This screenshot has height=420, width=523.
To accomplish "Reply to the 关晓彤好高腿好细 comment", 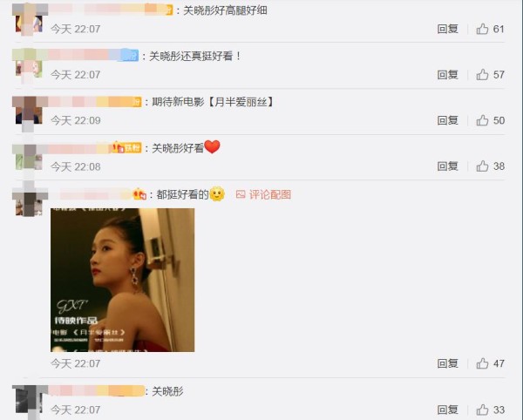I will pyautogui.click(x=448, y=29).
